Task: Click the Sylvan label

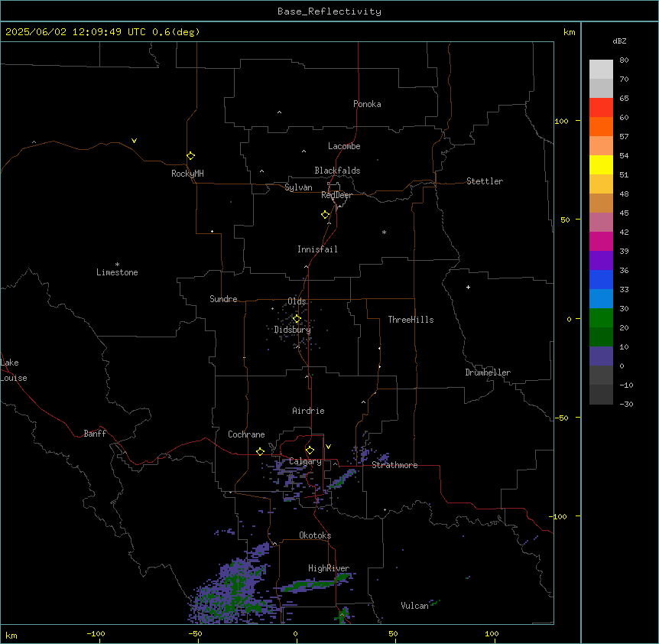Action: [x=298, y=187]
